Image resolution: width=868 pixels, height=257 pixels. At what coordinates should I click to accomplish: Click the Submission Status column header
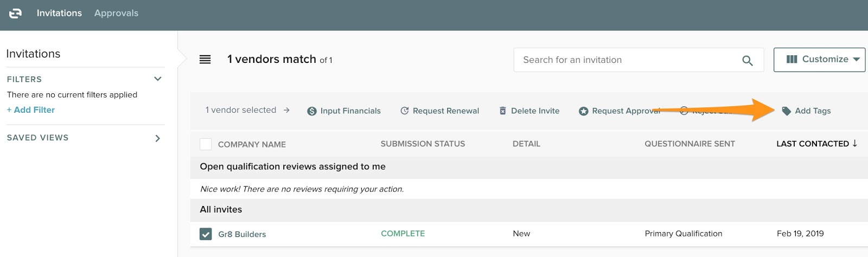coord(423,144)
